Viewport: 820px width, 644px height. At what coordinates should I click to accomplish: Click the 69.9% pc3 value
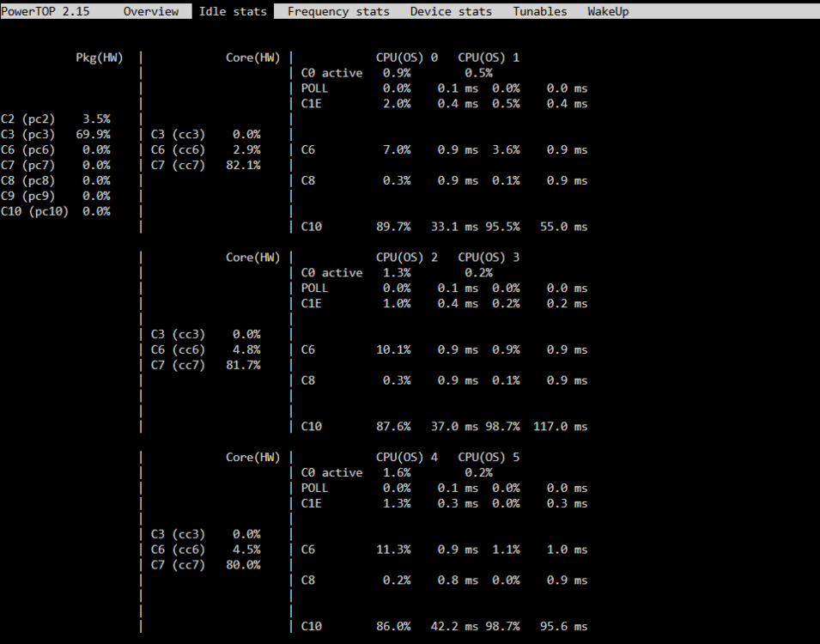(93, 135)
